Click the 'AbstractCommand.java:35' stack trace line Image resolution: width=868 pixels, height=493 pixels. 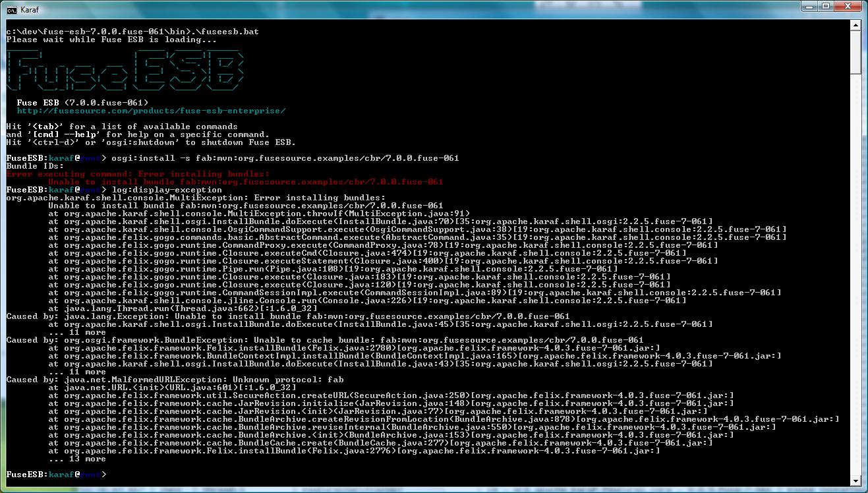click(x=417, y=237)
